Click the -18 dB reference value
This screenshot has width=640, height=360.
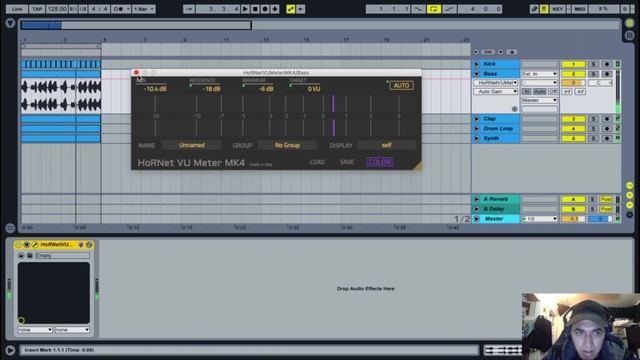[211, 89]
